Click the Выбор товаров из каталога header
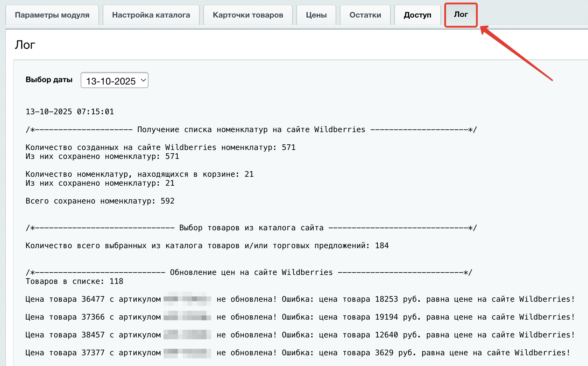The image size is (588, 366). tap(251, 228)
